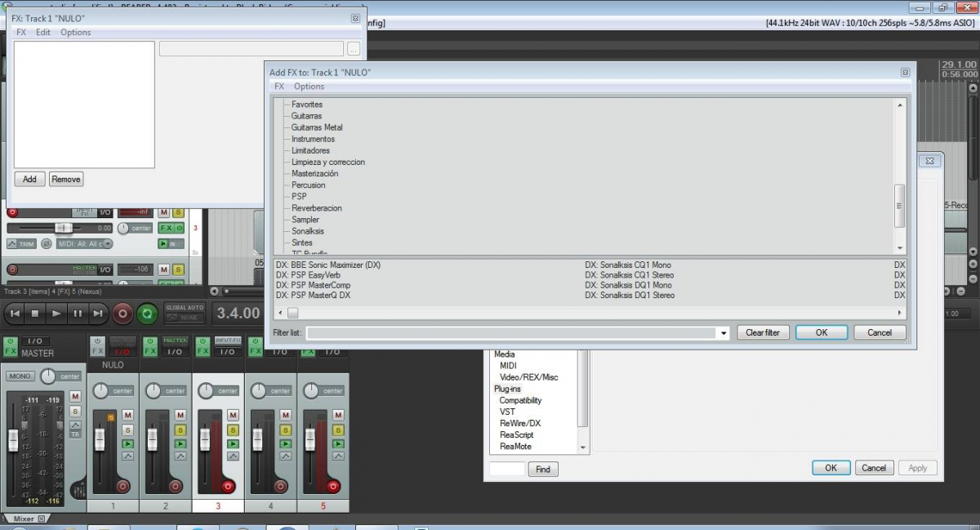Open FX menu in FX: Track 1 window
This screenshot has width=980, height=530.
[21, 33]
